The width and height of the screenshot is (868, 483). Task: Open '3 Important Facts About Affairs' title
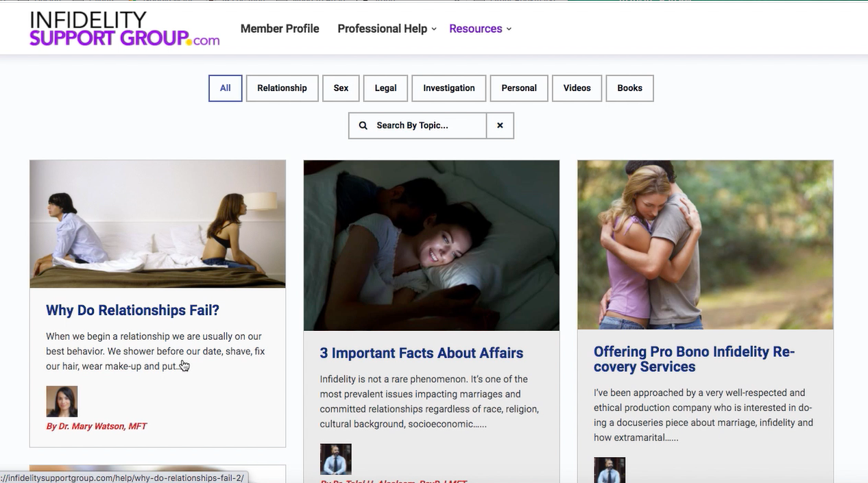coord(422,353)
